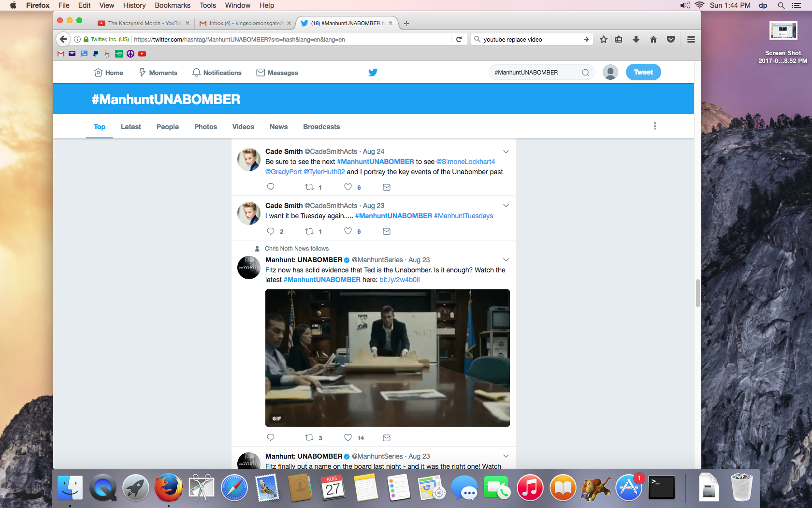Click the Twitter search input field

point(536,73)
